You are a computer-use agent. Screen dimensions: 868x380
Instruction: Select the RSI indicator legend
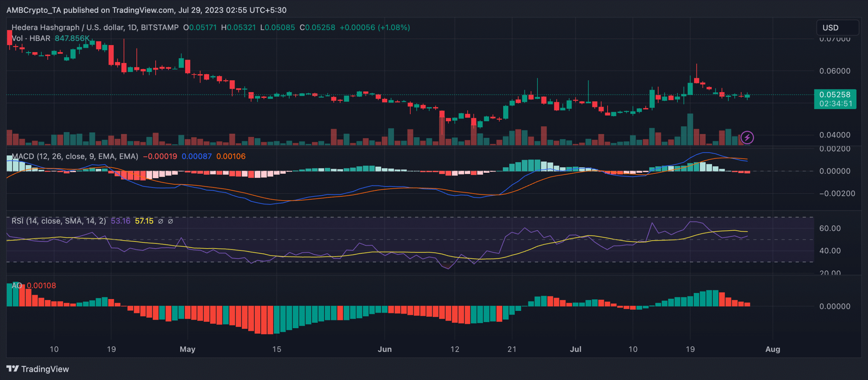pos(58,221)
